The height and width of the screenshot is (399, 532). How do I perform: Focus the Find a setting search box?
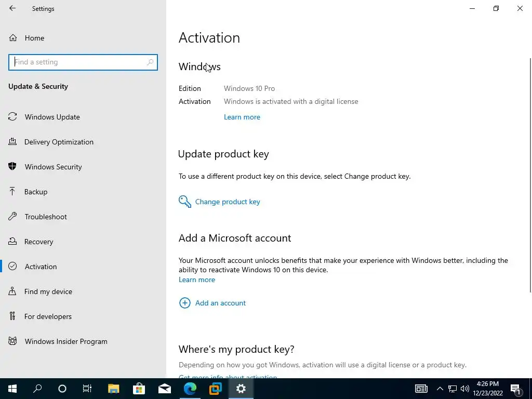pos(83,62)
